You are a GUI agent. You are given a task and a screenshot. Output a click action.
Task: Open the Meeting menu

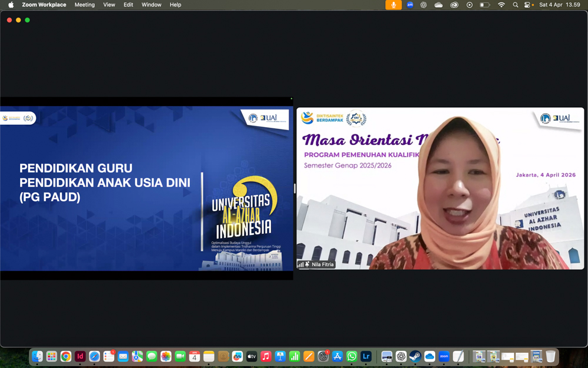[x=85, y=5]
